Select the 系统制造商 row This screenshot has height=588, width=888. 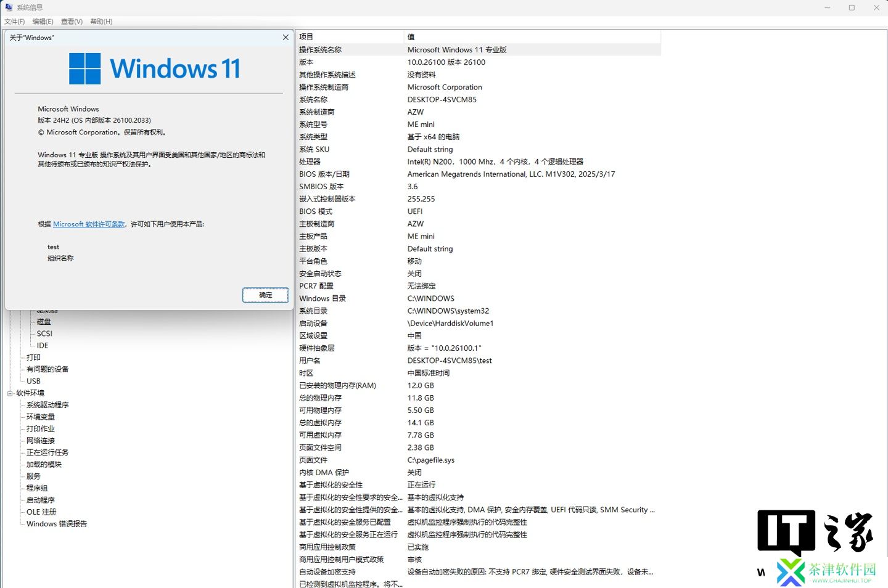point(478,112)
